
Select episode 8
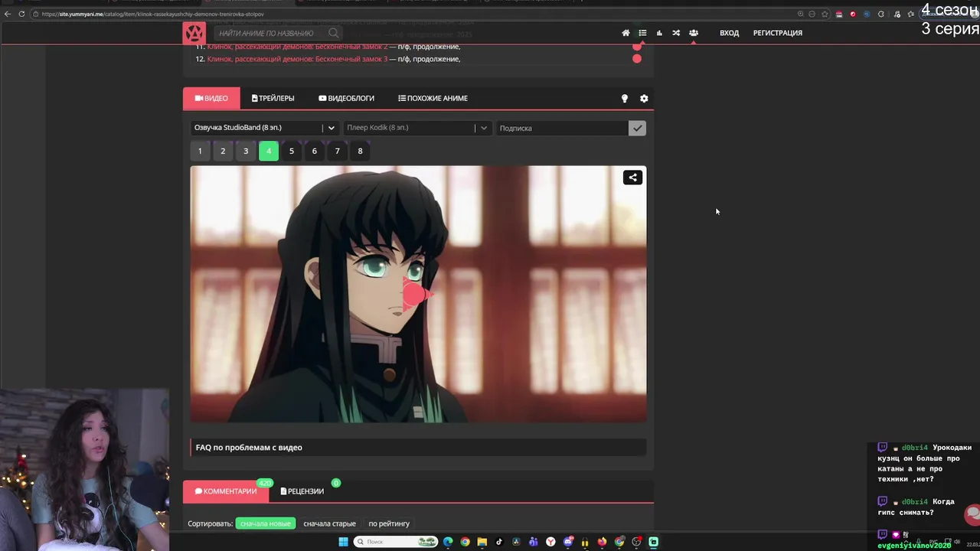(x=360, y=151)
